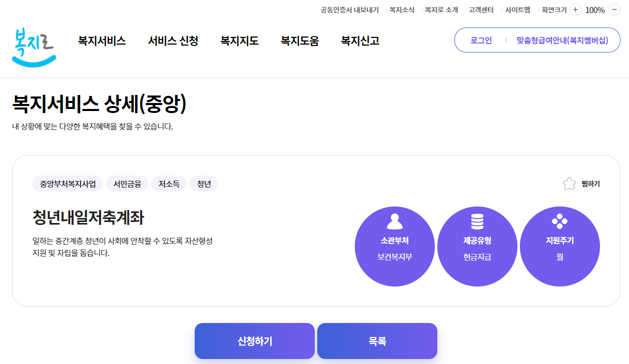Click the 복지소식 news link

[x=403, y=9]
